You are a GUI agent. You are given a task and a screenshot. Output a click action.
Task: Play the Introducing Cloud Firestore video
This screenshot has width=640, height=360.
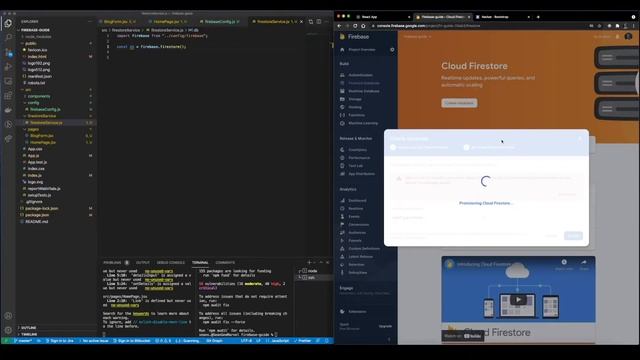coord(518,300)
